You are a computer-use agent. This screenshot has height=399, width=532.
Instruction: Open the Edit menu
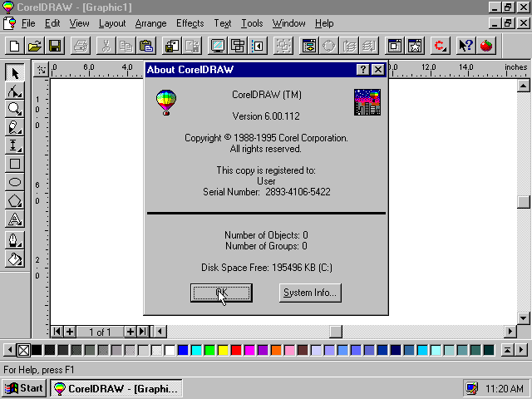52,23
